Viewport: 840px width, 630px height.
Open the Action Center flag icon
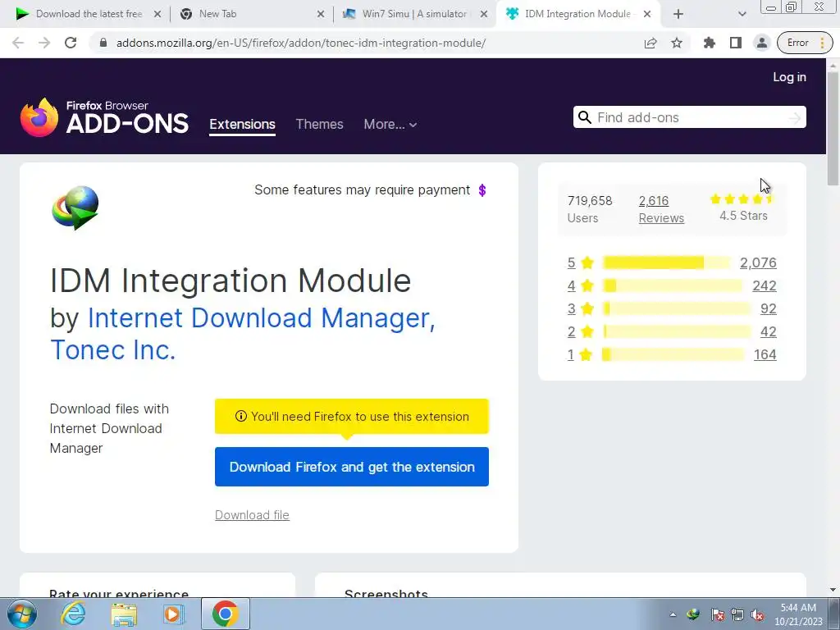point(718,614)
